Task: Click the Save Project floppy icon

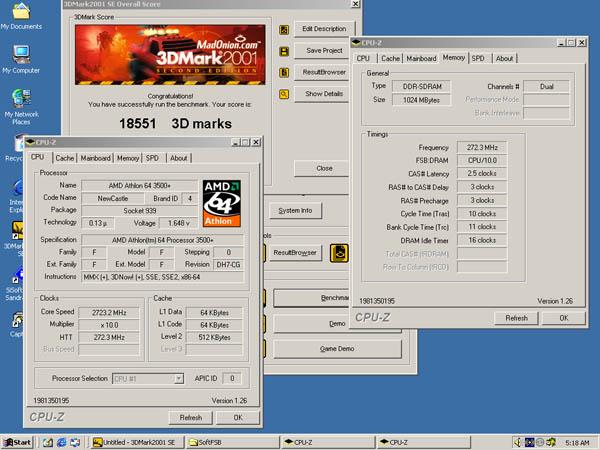Action: pyautogui.click(x=284, y=51)
